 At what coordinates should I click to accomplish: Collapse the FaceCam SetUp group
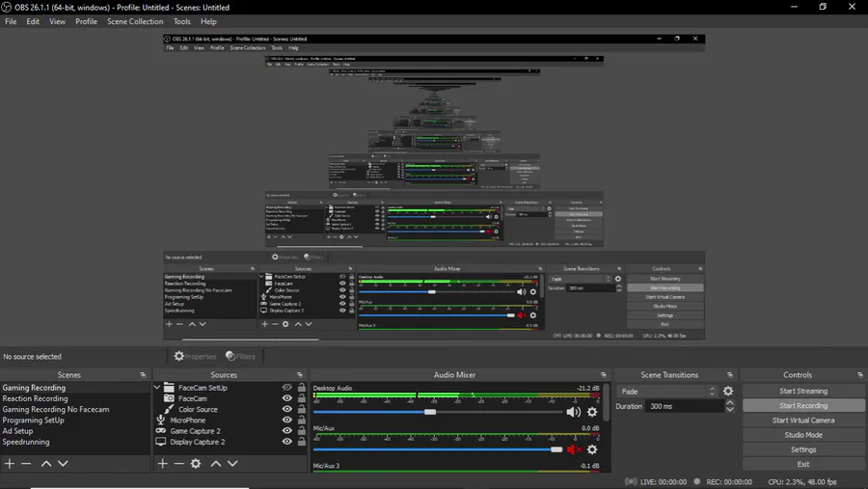157,388
